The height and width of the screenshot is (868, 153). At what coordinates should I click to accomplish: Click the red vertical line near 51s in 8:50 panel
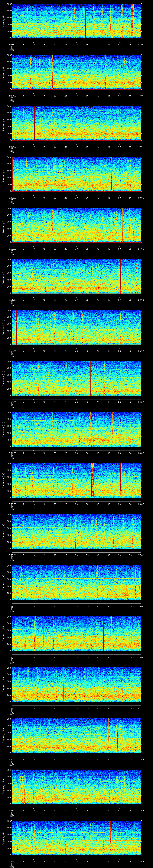[x=123, y=225]
